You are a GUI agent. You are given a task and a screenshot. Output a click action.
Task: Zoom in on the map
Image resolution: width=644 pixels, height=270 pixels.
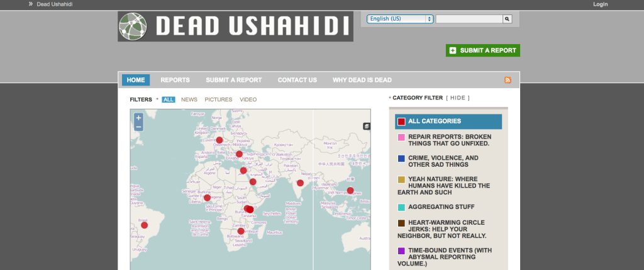point(138,118)
